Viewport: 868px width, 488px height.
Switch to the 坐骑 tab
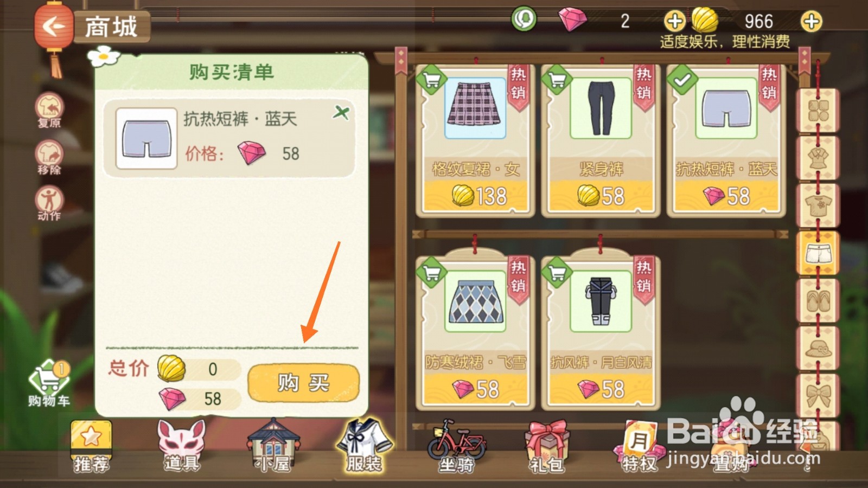[457, 446]
